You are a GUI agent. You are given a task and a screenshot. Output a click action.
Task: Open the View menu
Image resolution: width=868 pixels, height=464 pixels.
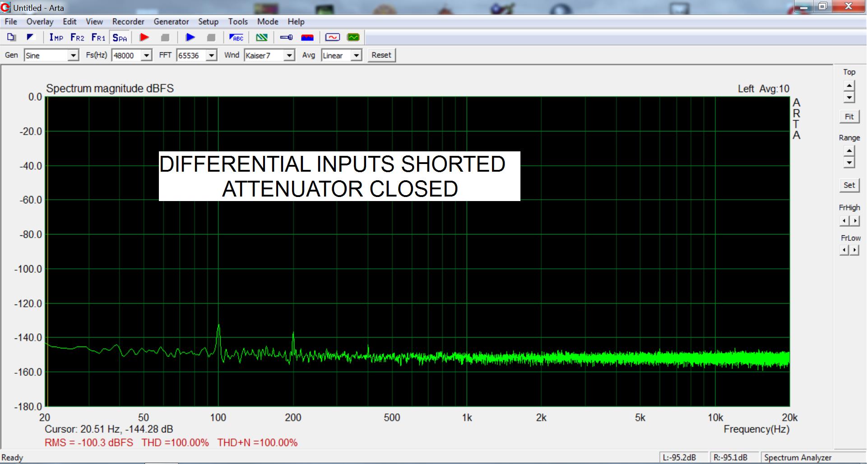pyautogui.click(x=94, y=22)
